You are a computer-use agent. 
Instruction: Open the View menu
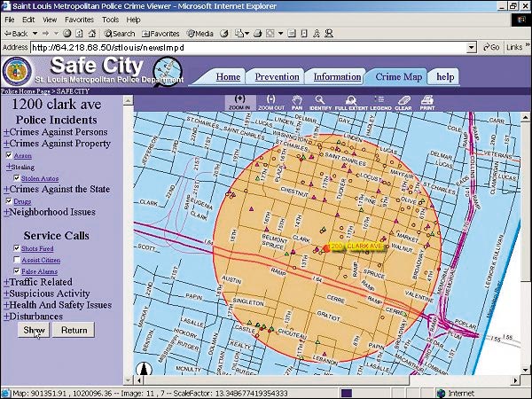(x=50, y=20)
